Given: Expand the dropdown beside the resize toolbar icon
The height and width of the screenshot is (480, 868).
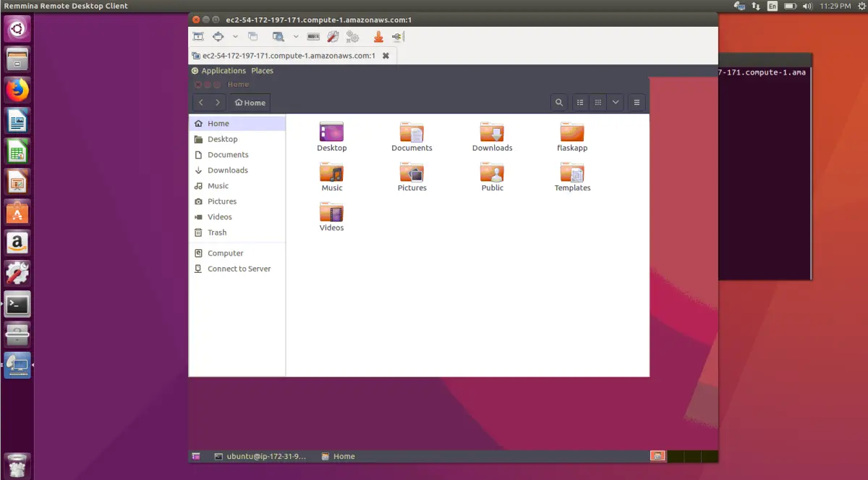Looking at the screenshot, I should 235,36.
